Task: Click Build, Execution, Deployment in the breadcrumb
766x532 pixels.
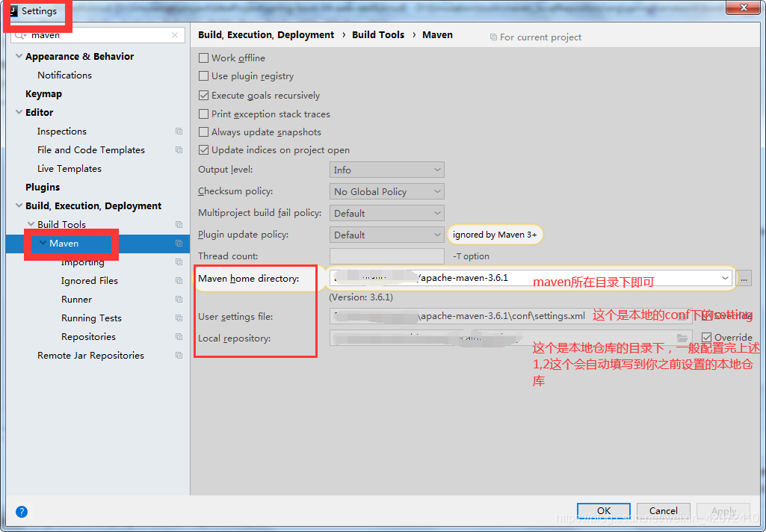Action: [266, 34]
